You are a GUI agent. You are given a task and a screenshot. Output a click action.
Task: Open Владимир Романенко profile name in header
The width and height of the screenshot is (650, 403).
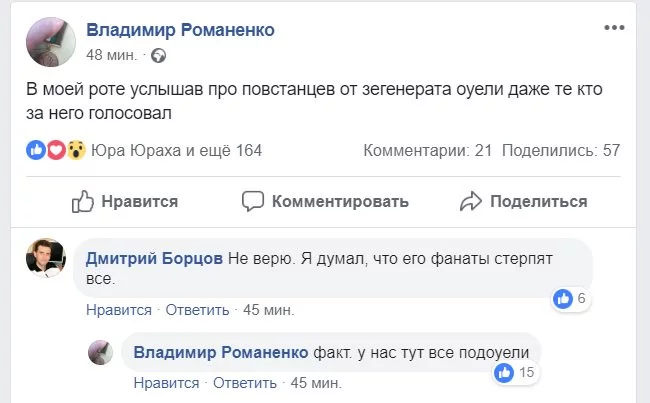click(x=181, y=30)
